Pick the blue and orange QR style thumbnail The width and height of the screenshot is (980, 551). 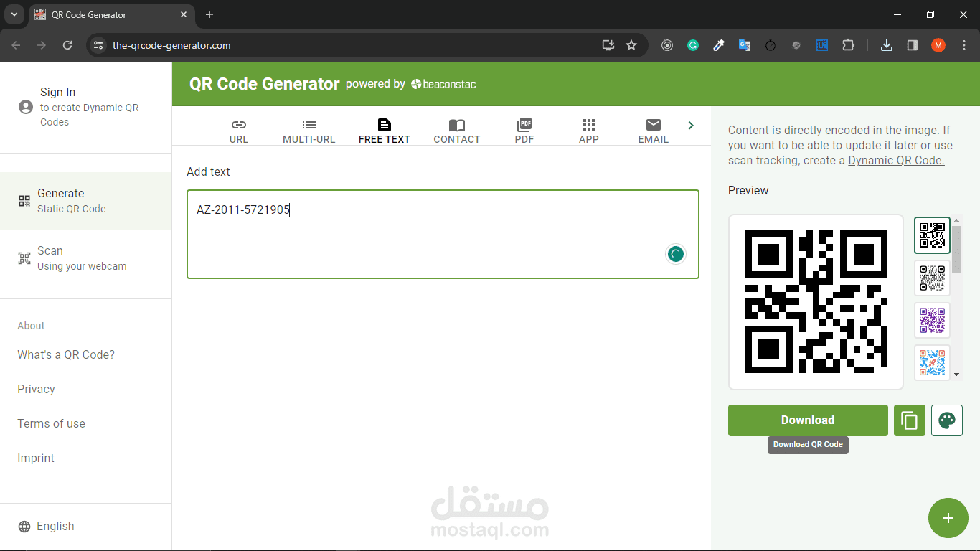(x=932, y=362)
